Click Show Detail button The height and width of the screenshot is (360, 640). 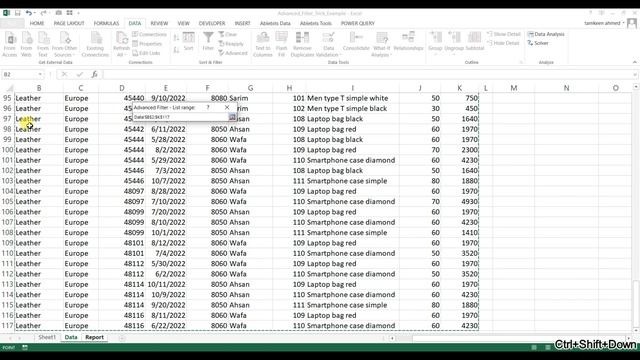tap(504, 34)
